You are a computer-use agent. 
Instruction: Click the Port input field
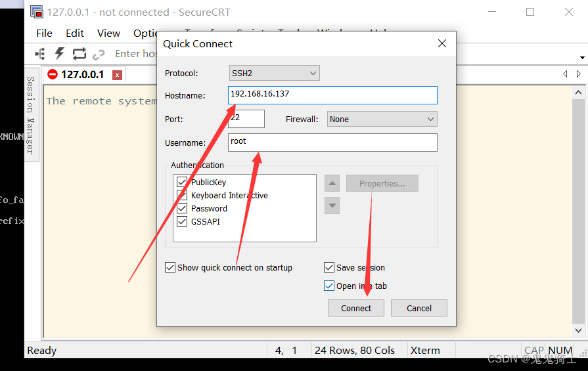[x=246, y=119]
